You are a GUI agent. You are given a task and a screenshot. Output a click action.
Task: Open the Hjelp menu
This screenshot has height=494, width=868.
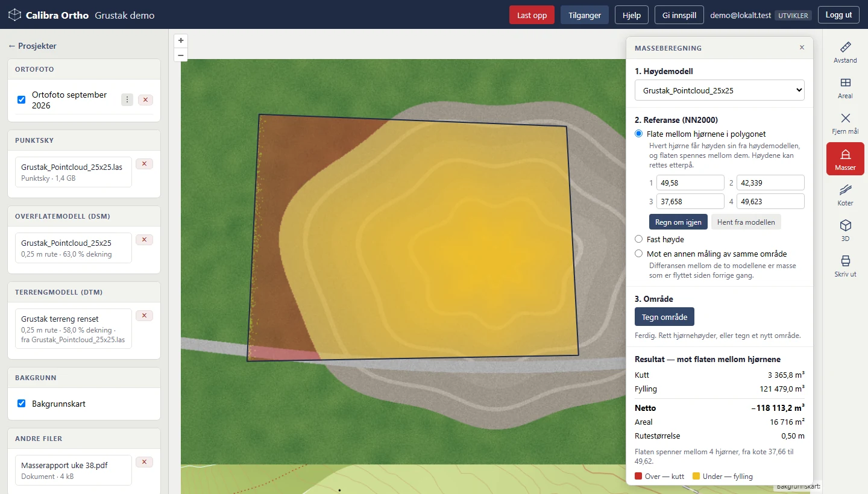coord(632,15)
